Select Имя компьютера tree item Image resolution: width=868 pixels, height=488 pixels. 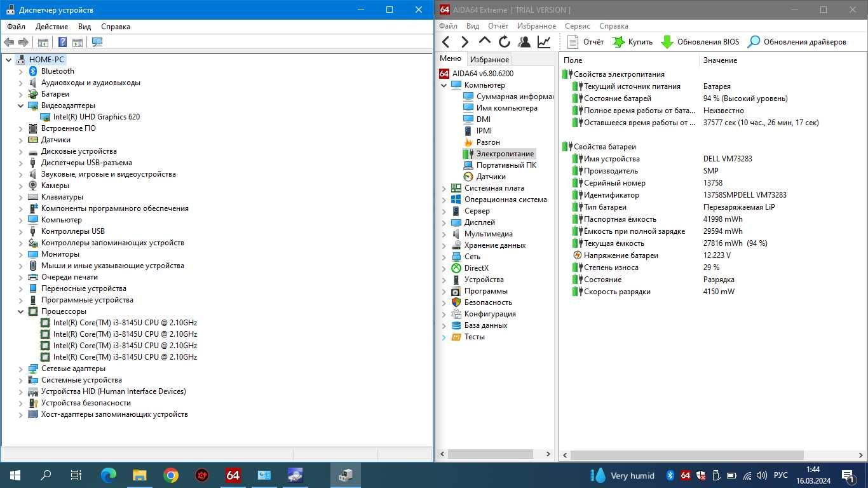click(x=501, y=108)
